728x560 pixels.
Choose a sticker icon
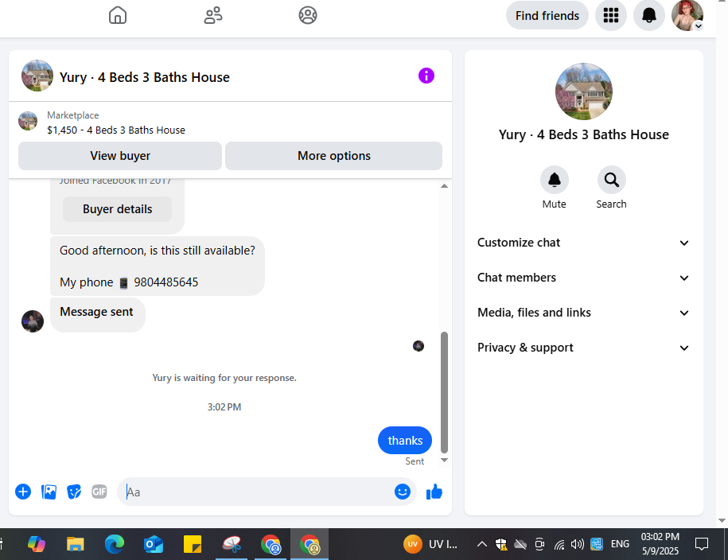pos(74,492)
